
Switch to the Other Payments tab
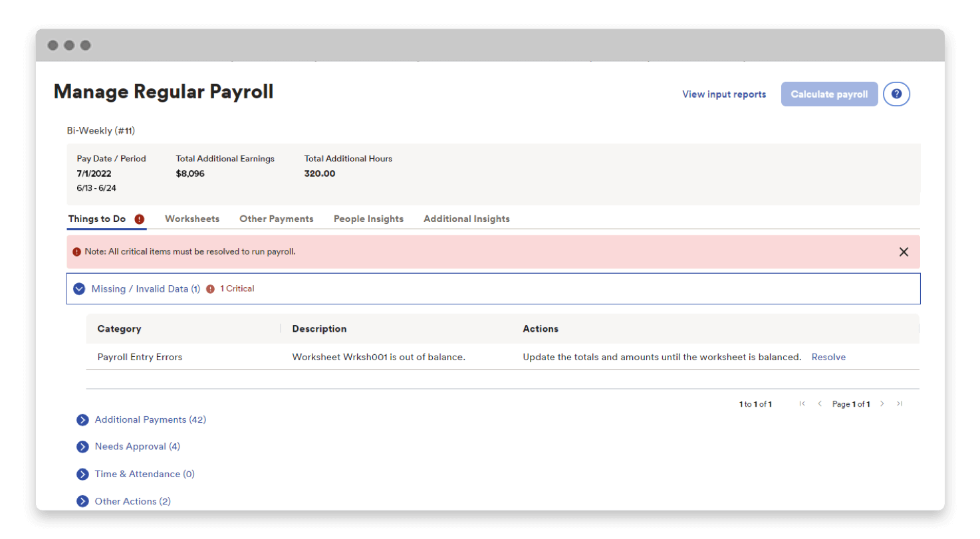[x=277, y=219]
